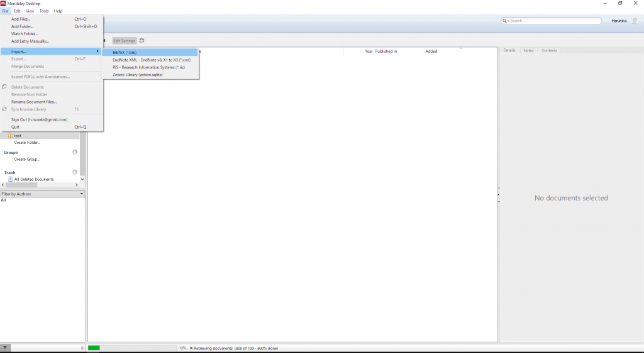The image size is (644, 353).
Task: Click the Edit Settings button
Action: [x=125, y=41]
